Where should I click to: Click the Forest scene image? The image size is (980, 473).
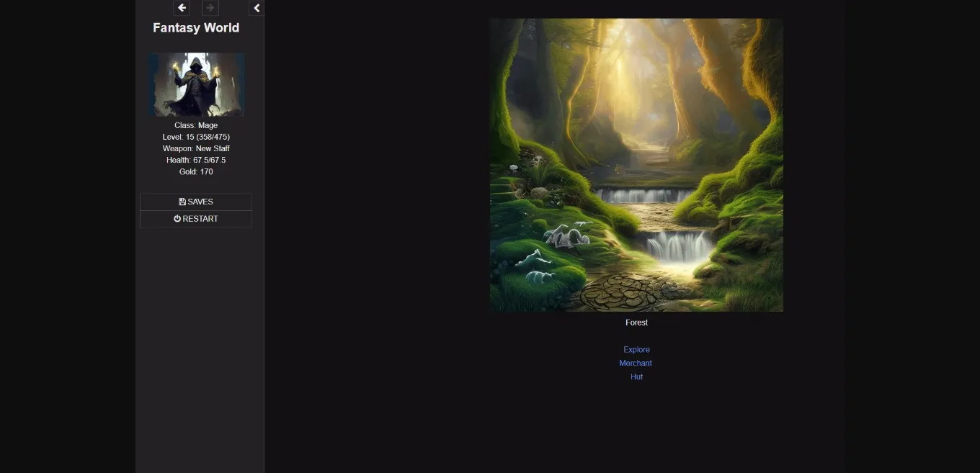636,164
